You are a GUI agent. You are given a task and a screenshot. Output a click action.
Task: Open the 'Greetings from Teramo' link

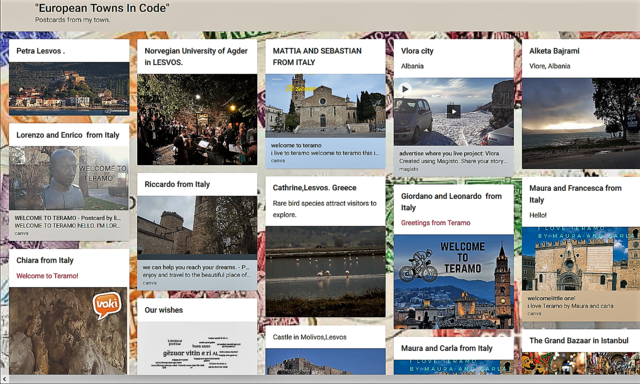(x=436, y=223)
